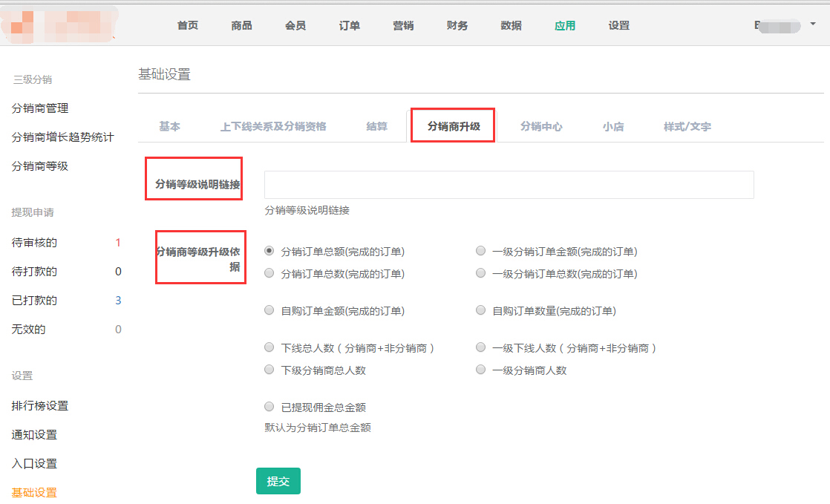Click the 分销等级说明链接 input field

point(509,185)
